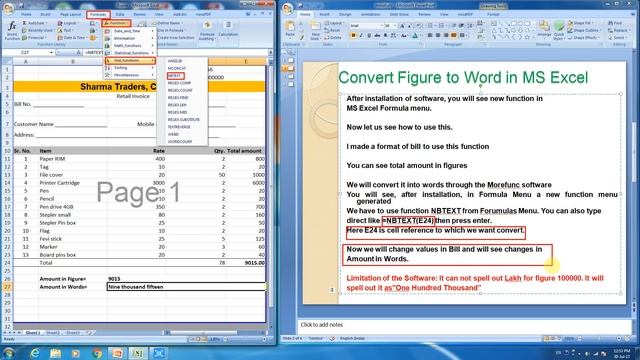Image resolution: width=640 pixels, height=360 pixels.
Task: Open the Formulas tab in Excel
Action: tap(98, 15)
